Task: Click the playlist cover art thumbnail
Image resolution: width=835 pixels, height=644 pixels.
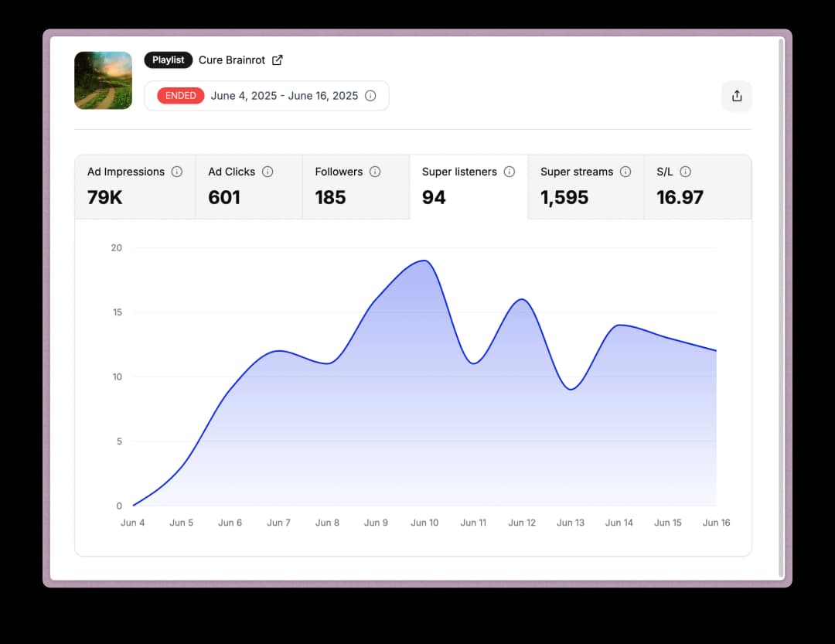Action: tap(104, 80)
